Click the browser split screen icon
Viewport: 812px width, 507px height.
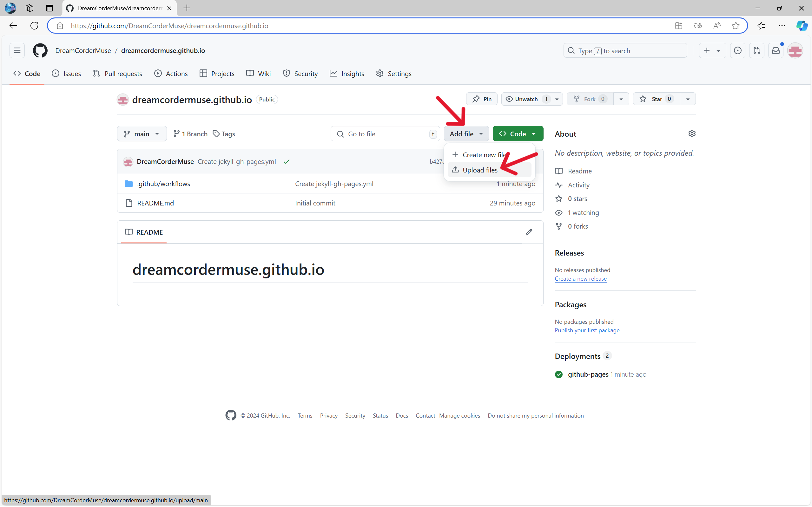[678, 26]
